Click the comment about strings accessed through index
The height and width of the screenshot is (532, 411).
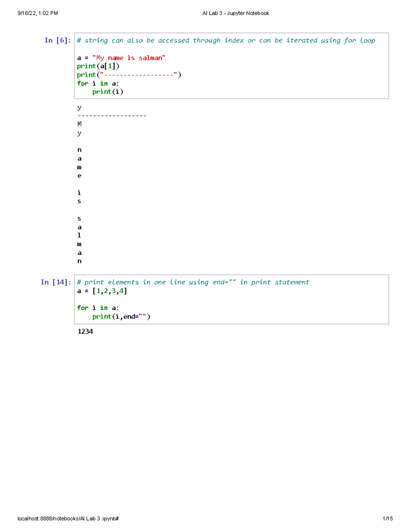tap(226, 40)
